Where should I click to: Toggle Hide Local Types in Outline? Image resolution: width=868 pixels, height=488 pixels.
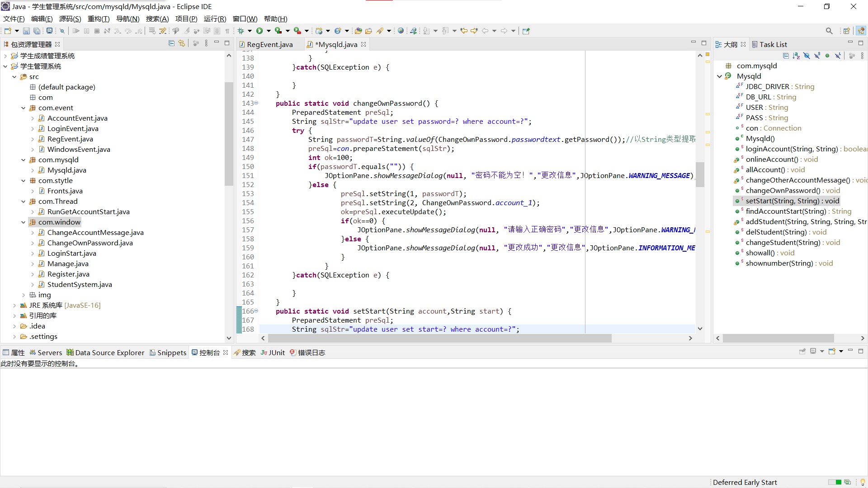(x=838, y=56)
